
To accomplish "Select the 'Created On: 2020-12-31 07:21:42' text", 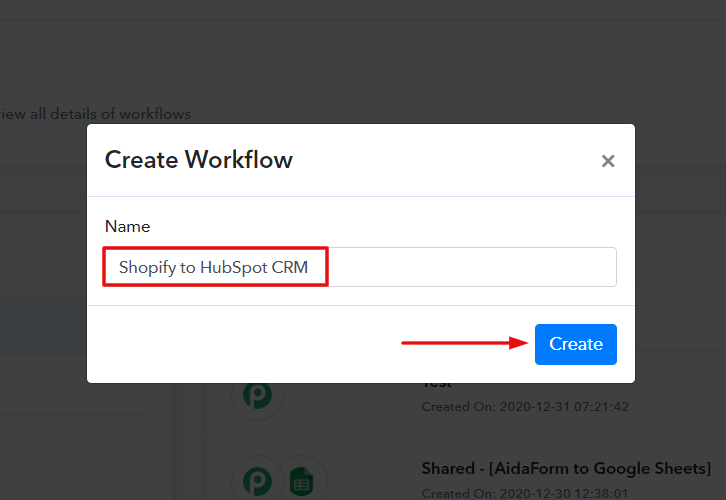I will (x=525, y=406).
